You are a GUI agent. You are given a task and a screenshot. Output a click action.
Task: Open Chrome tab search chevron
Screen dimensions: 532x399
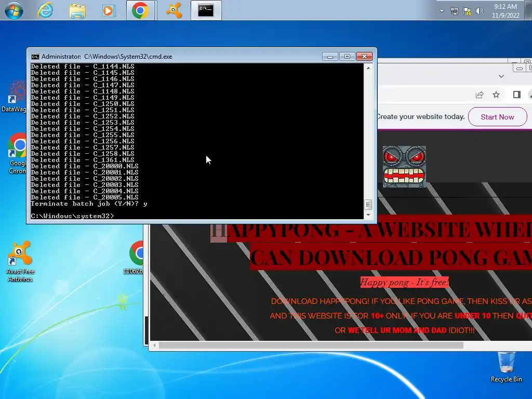click(501, 76)
